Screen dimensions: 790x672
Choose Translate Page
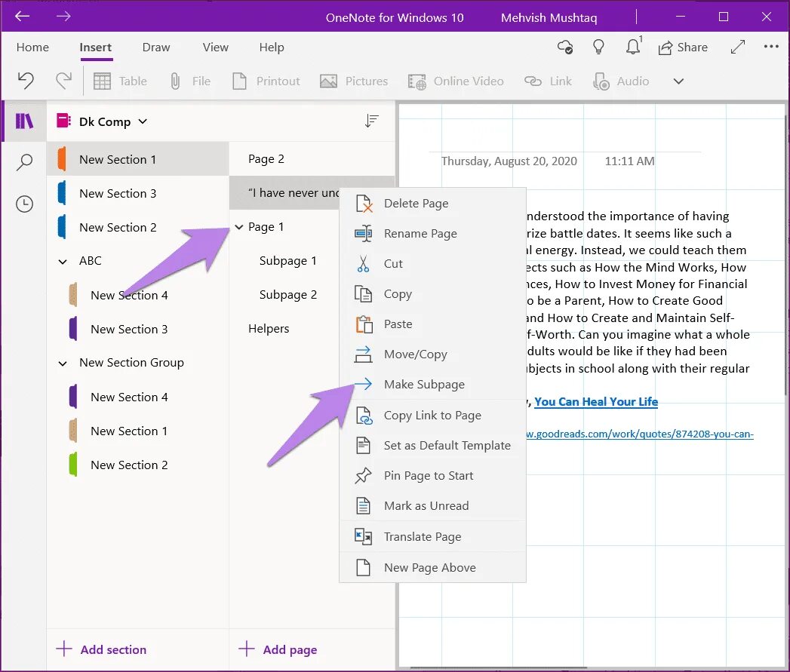click(x=433, y=537)
